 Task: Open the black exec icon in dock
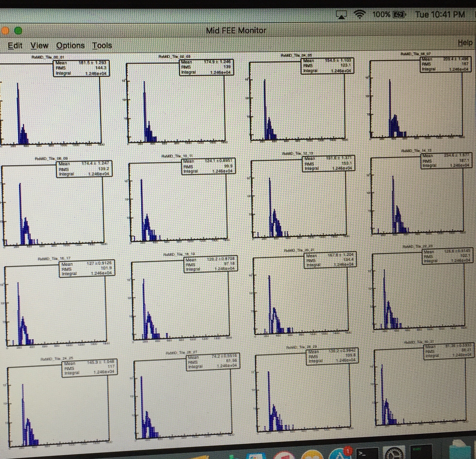tap(421, 452)
